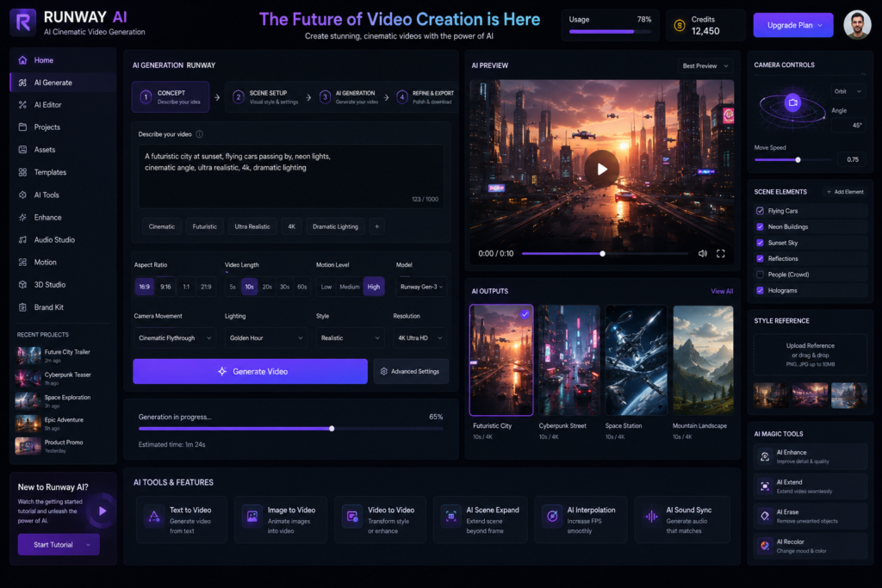Click the generation progress bar handle
882x588 pixels.
coord(332,429)
